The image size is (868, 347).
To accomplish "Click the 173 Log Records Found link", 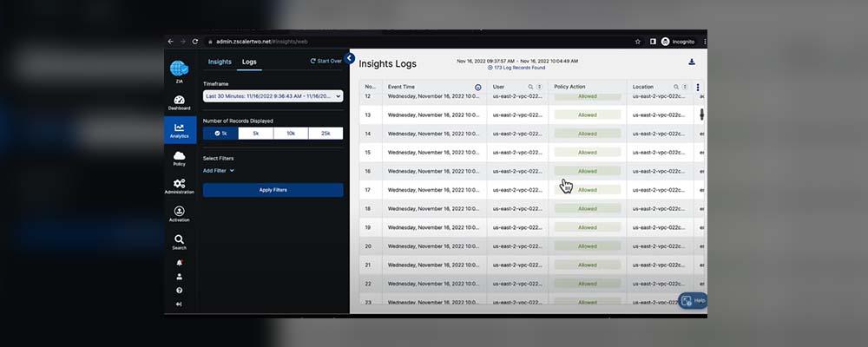I will (x=516, y=68).
